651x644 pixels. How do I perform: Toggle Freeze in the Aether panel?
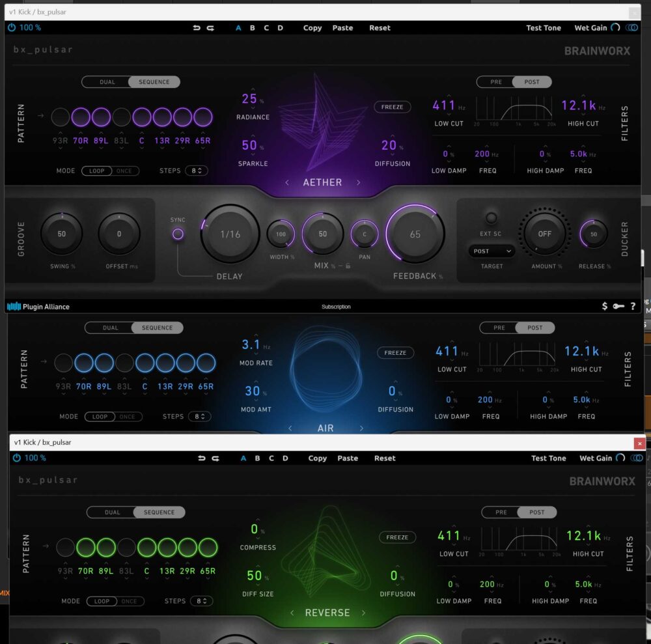click(x=393, y=107)
